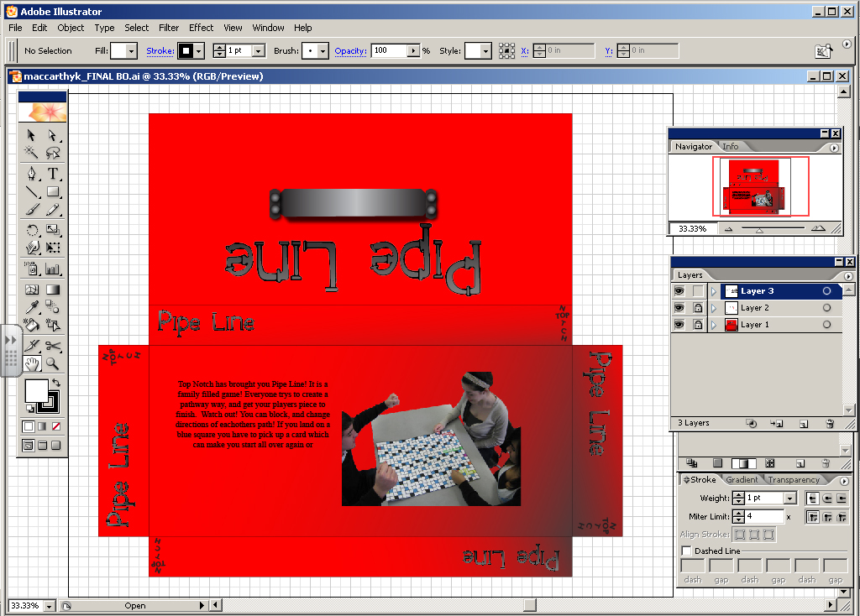Click the X coordinate link
The height and width of the screenshot is (616, 860).
[525, 51]
